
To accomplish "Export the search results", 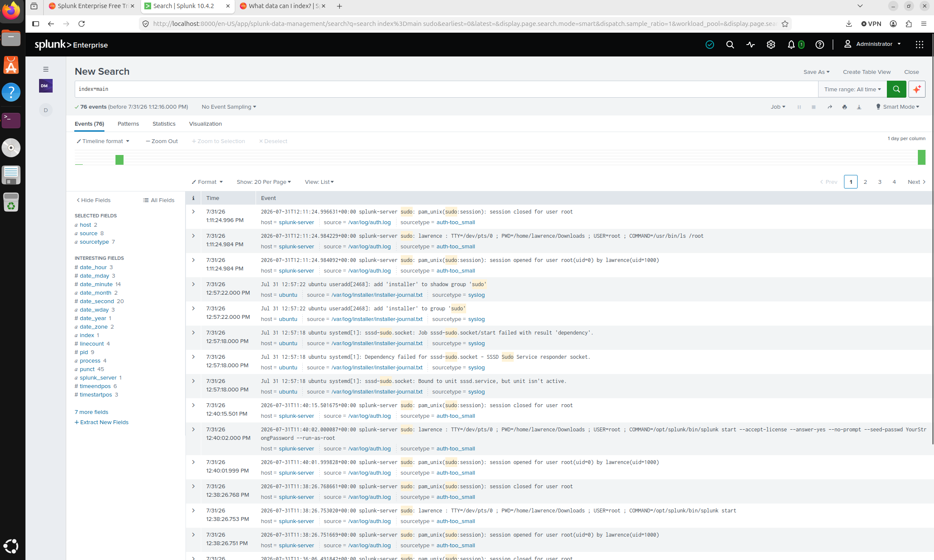I will tap(859, 107).
